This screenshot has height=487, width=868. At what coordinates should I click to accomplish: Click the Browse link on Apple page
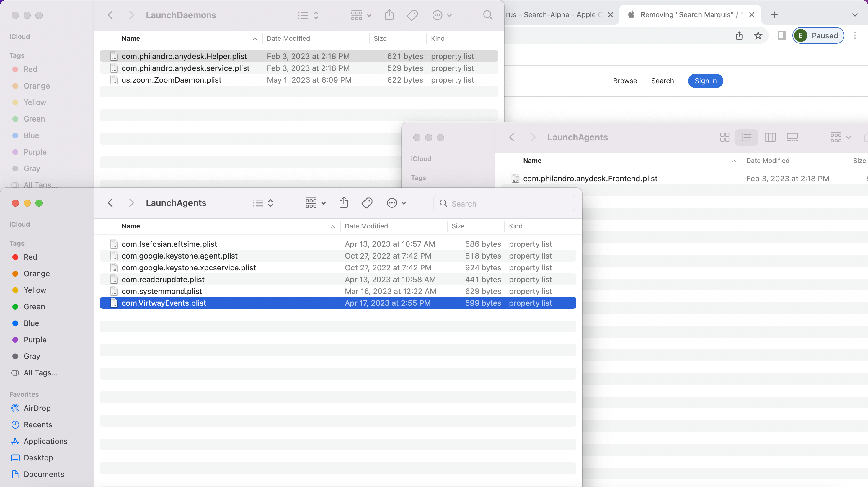tap(625, 81)
